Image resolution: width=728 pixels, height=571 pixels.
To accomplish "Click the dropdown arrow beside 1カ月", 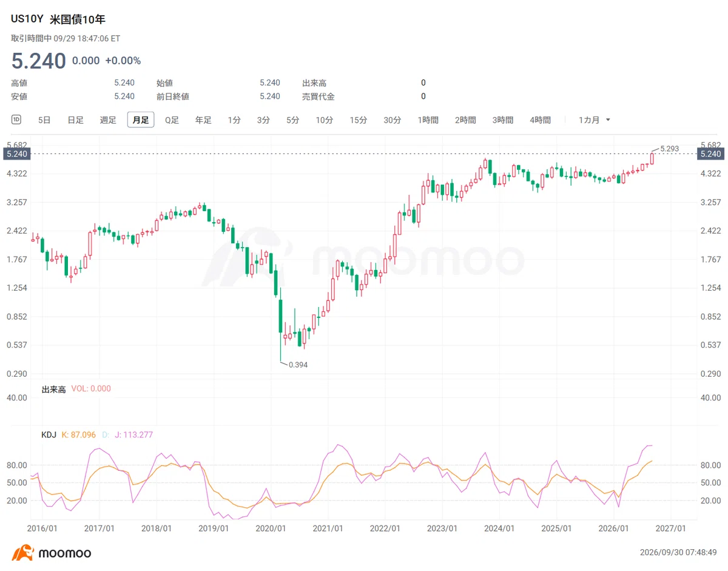I will 608,120.
